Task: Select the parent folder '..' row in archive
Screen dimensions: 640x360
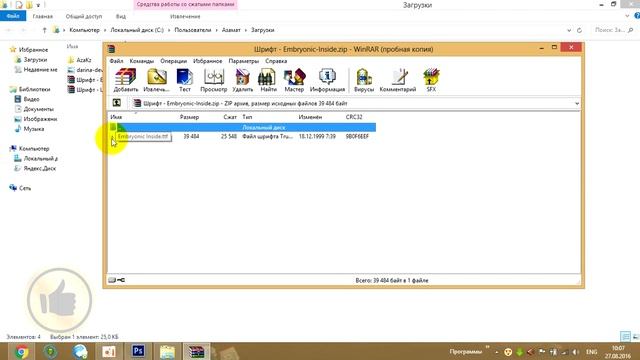Action: pyautogui.click(x=242, y=127)
